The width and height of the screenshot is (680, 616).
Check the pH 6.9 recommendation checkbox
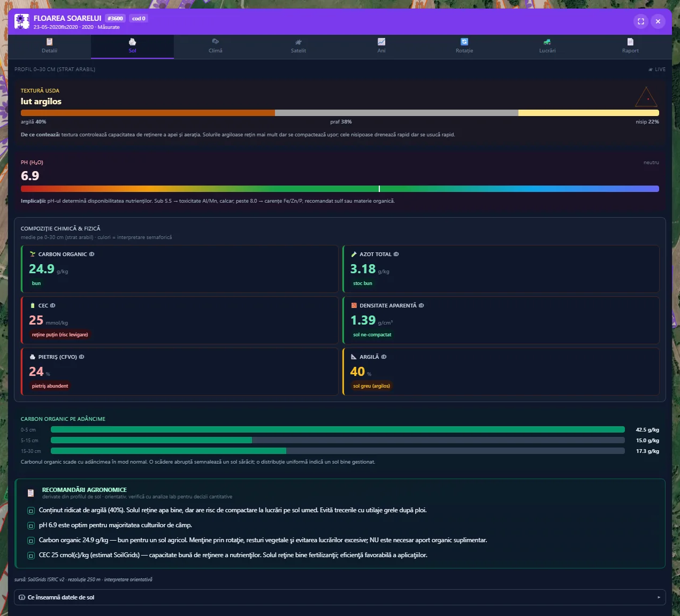[x=31, y=526]
